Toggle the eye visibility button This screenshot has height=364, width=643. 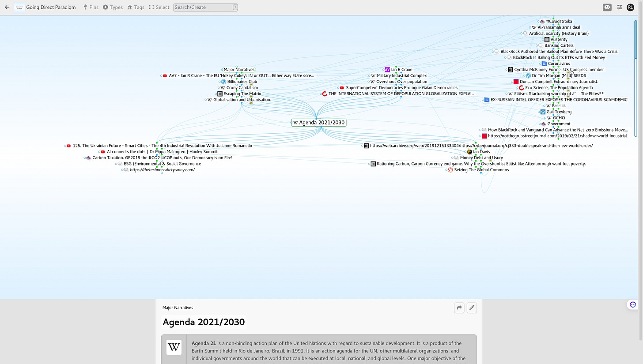(607, 7)
